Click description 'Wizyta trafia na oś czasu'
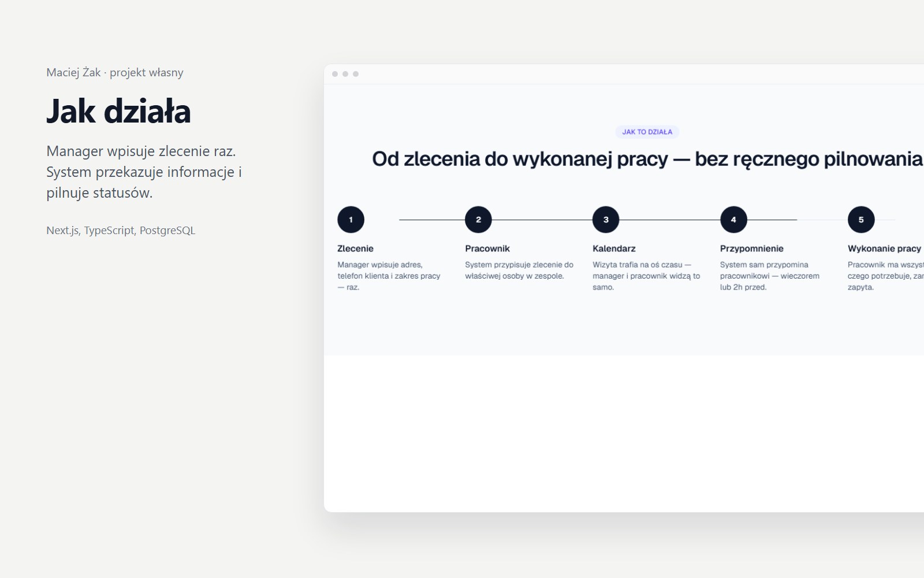 [x=646, y=276]
